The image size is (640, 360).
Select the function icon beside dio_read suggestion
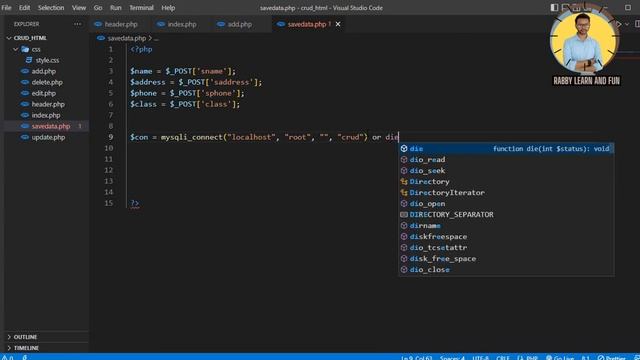pos(404,160)
